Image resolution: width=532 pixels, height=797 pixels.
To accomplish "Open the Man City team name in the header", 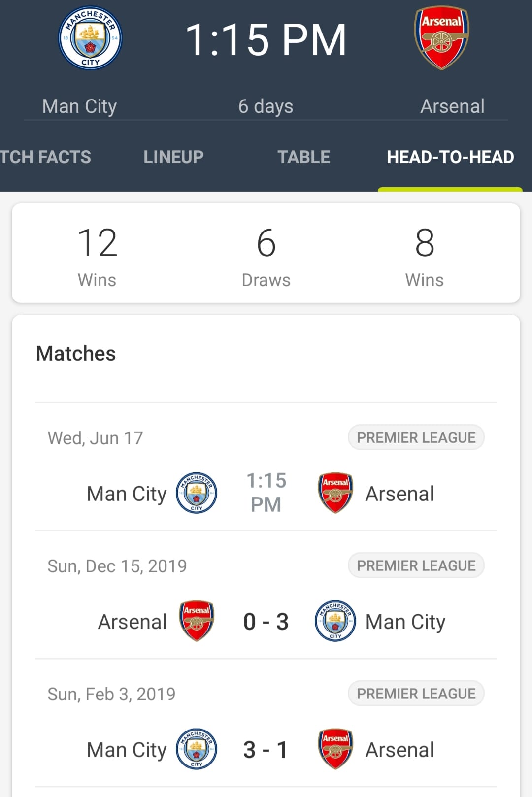I will pos(80,106).
